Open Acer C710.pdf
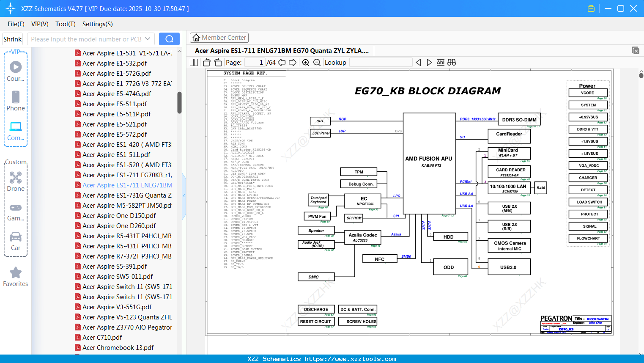Viewport: 644px width, 363px height. (x=102, y=338)
